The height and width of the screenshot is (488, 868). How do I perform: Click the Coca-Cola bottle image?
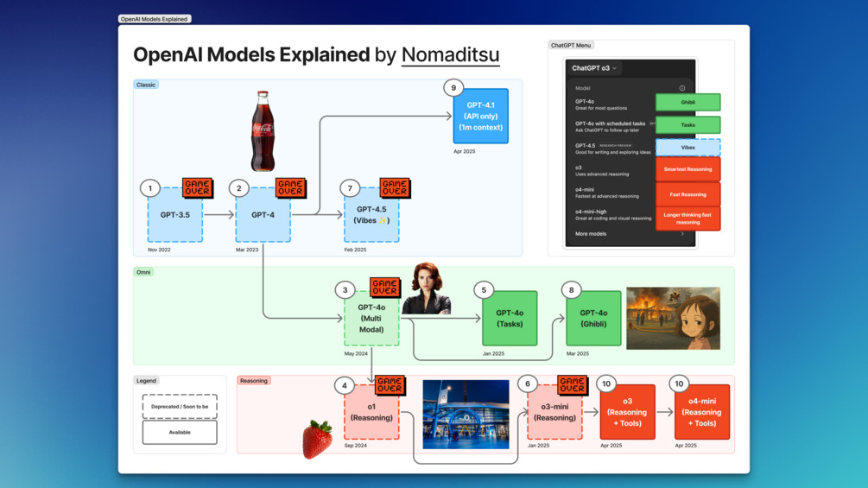point(263,131)
